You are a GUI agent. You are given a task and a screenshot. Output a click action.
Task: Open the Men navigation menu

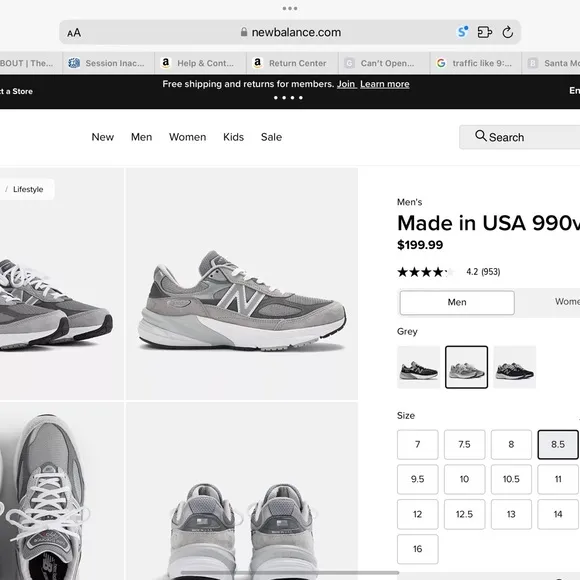[141, 137]
